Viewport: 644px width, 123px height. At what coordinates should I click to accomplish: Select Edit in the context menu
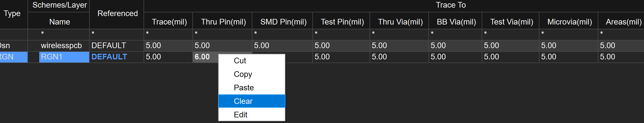click(x=241, y=115)
